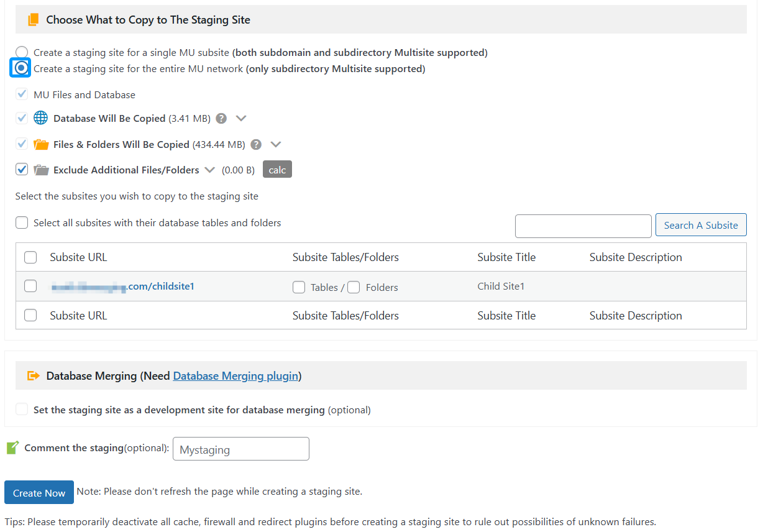Click the orange folder icon for Files & Folders
Viewport: 763px width, 532px height.
[41, 144]
